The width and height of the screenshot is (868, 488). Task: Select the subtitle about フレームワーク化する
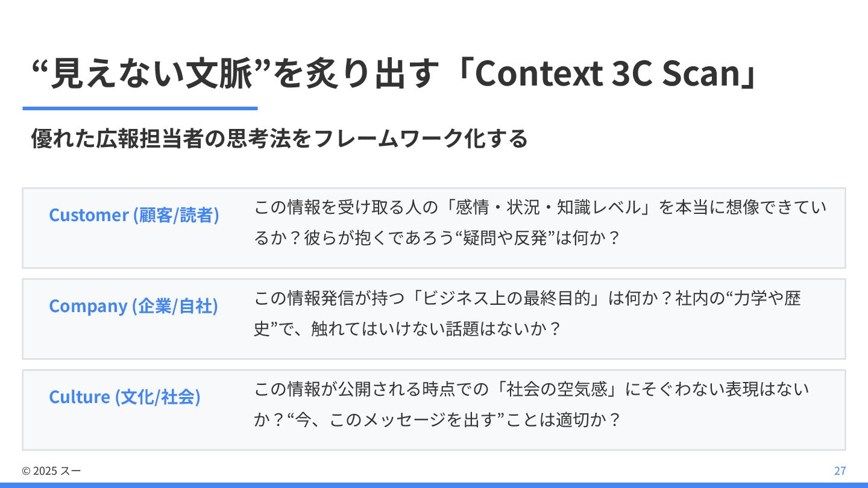pyautogui.click(x=280, y=139)
